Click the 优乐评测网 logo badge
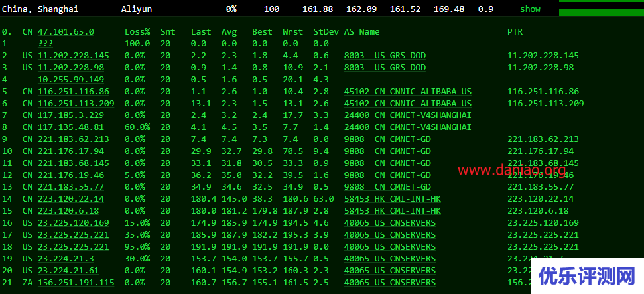 [x=587, y=276]
